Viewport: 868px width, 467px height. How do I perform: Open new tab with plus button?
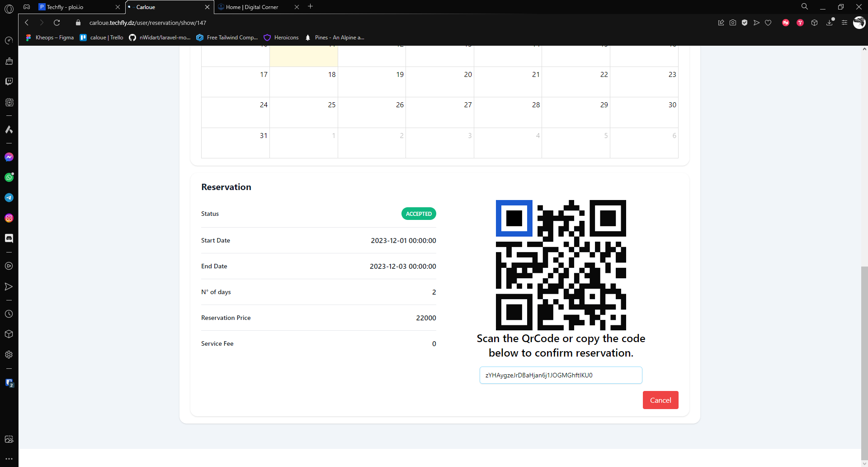point(311,7)
